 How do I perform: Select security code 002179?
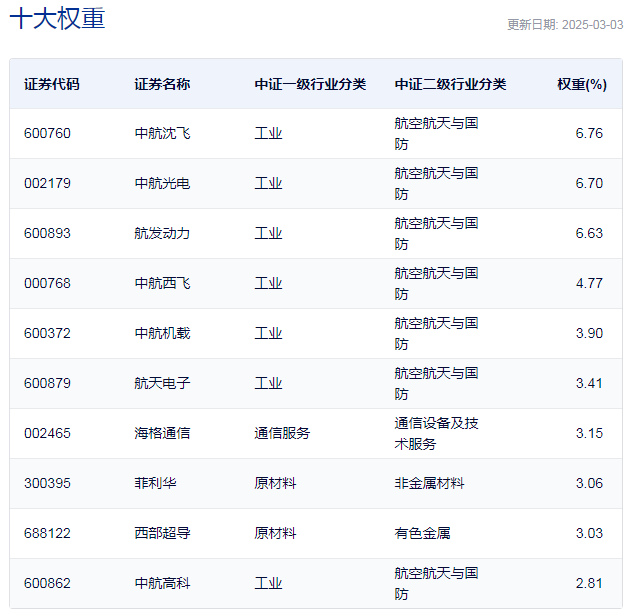pyautogui.click(x=47, y=184)
